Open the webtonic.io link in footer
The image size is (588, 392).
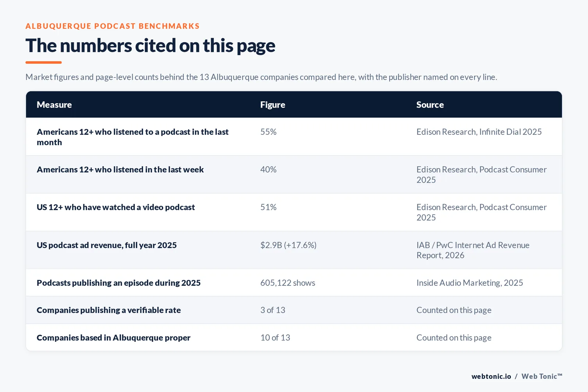491,376
